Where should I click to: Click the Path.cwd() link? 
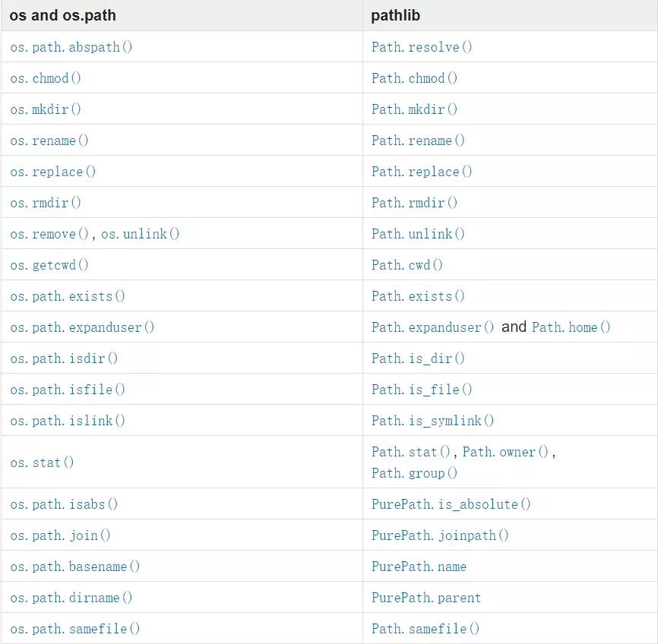click(x=407, y=265)
